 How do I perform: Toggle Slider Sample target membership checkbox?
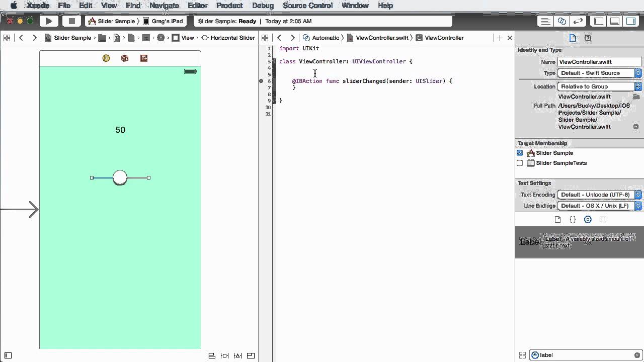pos(520,153)
